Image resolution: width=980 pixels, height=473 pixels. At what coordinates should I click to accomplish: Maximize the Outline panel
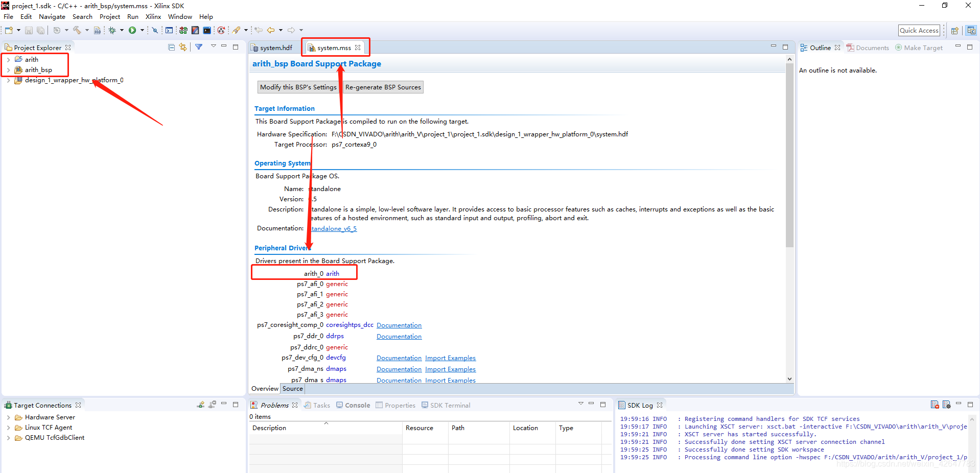coord(970,46)
